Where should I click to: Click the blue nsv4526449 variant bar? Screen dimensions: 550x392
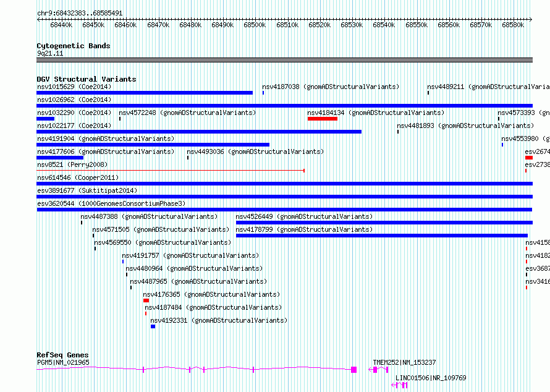(x=384, y=223)
